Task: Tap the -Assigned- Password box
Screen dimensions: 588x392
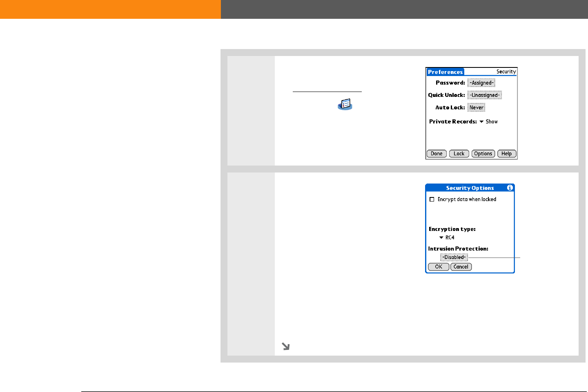Action: click(x=481, y=83)
